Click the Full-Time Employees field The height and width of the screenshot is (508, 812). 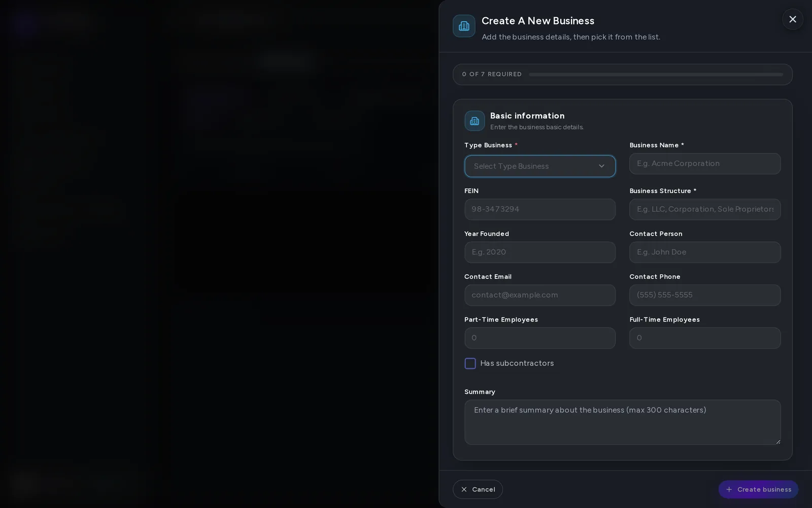click(705, 338)
